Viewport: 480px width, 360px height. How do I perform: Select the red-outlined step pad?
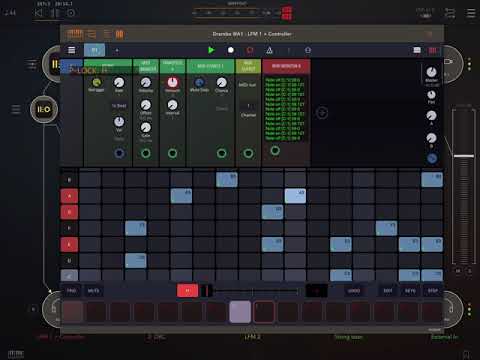[x=264, y=312]
